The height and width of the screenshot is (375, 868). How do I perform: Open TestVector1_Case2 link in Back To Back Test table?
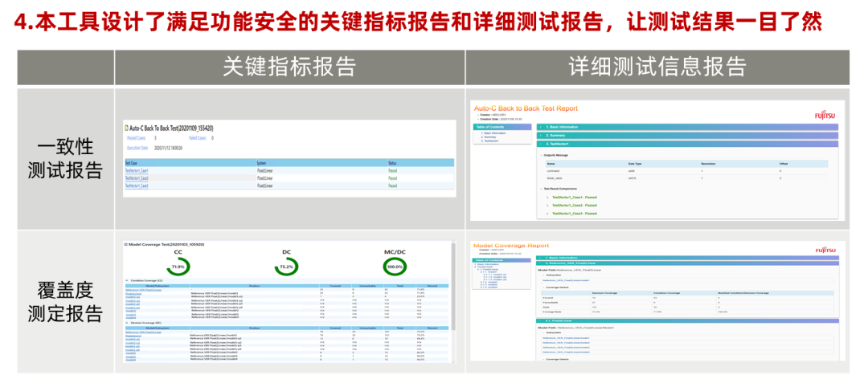[137, 178]
